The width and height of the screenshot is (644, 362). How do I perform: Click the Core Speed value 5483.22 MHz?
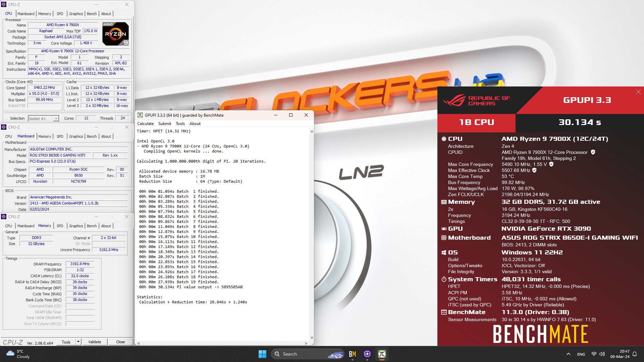(44, 88)
